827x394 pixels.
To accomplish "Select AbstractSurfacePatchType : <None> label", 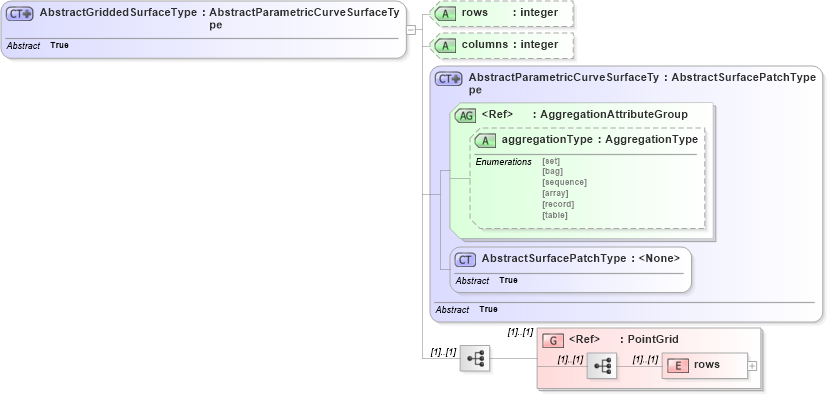I will pyautogui.click(x=581, y=258).
